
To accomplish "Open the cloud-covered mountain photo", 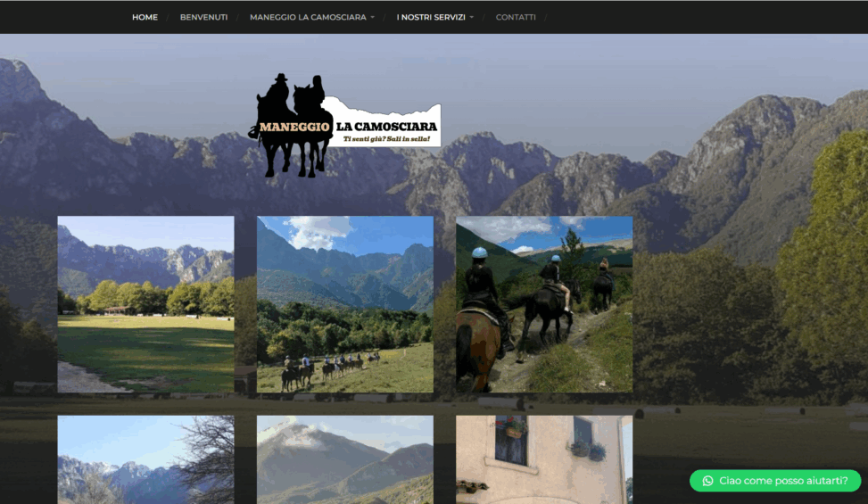I will [x=345, y=459].
